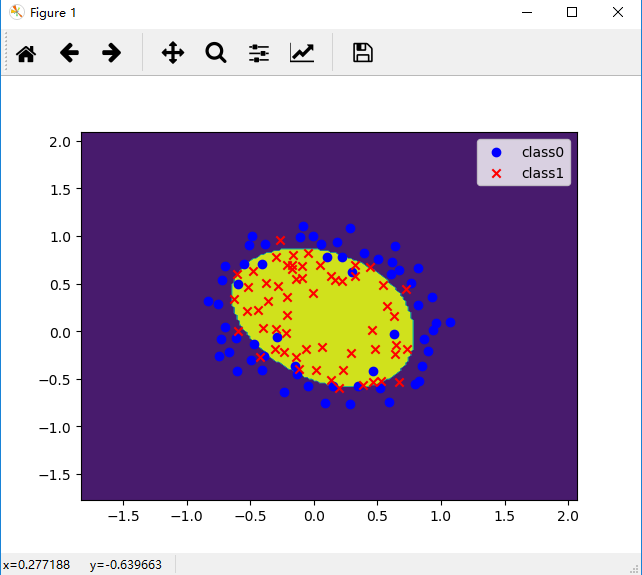The width and height of the screenshot is (642, 575).
Task: Open the Configure subplots dialog
Action: (x=259, y=53)
